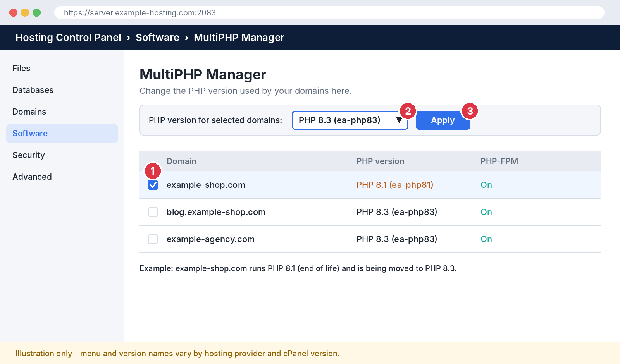Select Software in the sidebar
Image resolution: width=620 pixels, height=364 pixels.
(62, 133)
